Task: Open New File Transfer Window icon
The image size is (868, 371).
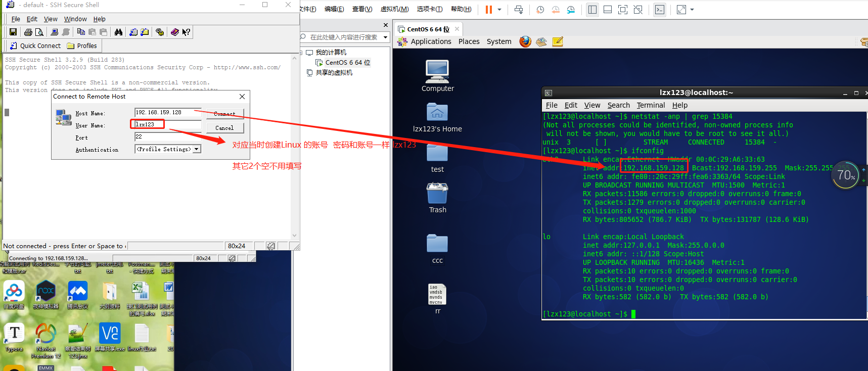Action: (x=145, y=32)
